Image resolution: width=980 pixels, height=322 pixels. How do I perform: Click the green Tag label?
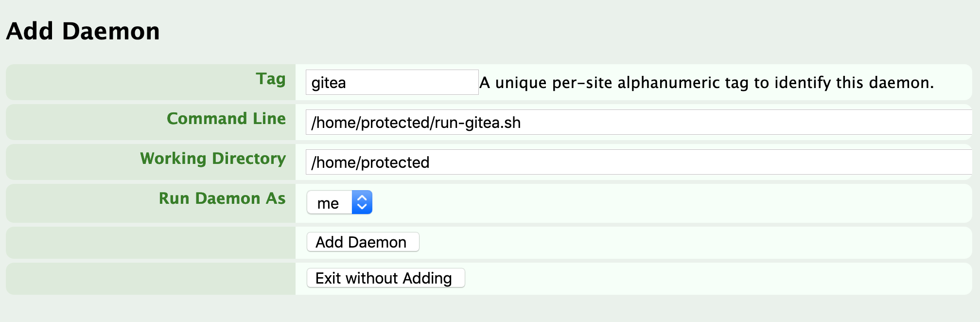point(271,79)
